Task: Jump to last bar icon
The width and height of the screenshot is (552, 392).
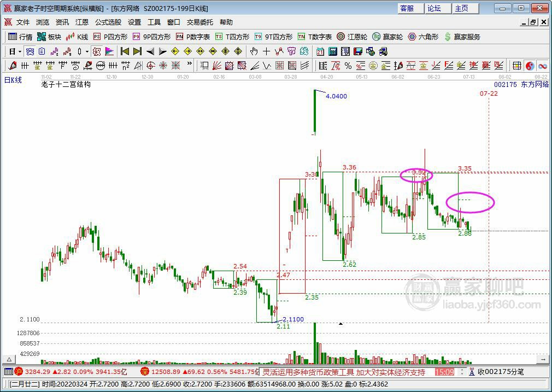Action: 137,52
